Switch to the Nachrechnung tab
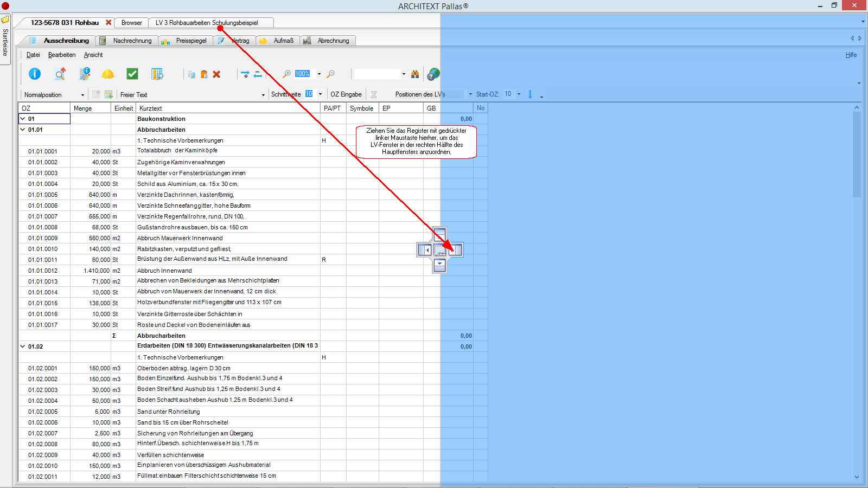Viewport: 868px width, 488px height. click(127, 41)
